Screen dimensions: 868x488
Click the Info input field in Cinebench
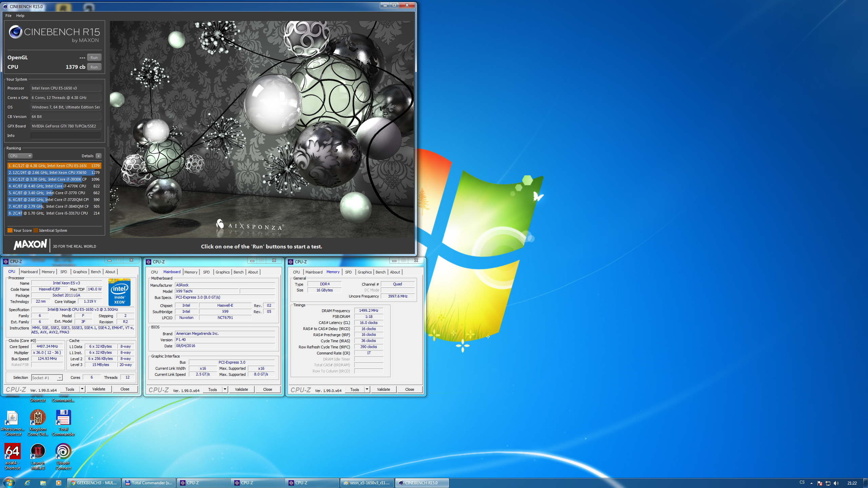tap(66, 136)
